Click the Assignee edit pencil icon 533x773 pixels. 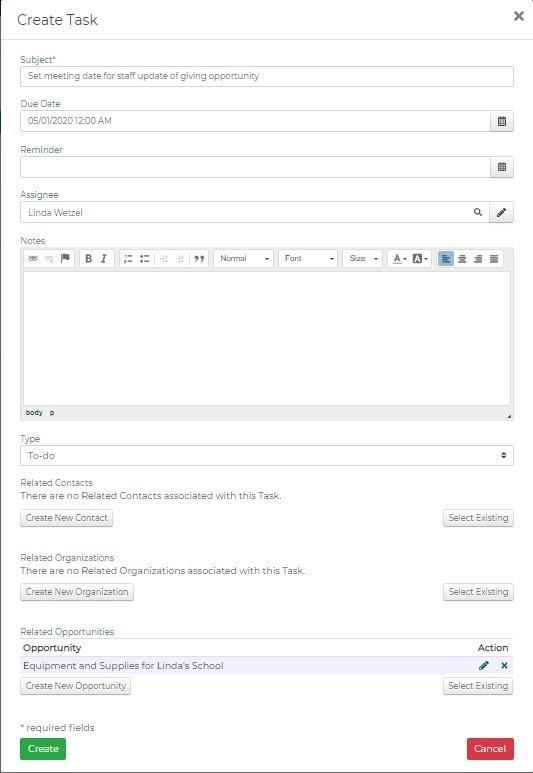pyautogui.click(x=501, y=212)
